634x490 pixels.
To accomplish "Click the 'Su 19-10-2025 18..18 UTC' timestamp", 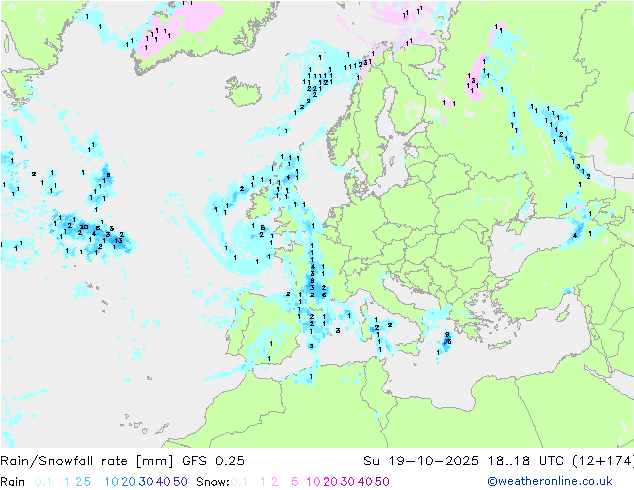I will click(463, 461).
